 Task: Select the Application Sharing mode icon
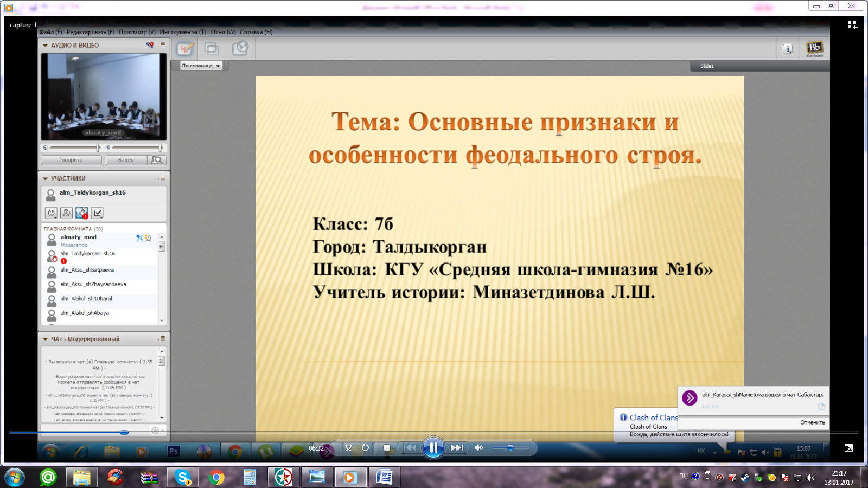212,49
